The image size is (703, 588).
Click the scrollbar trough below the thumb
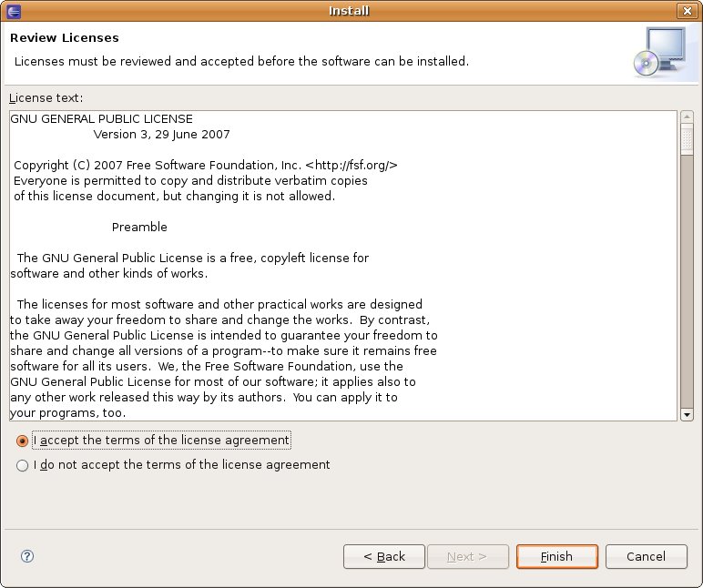tap(687, 282)
